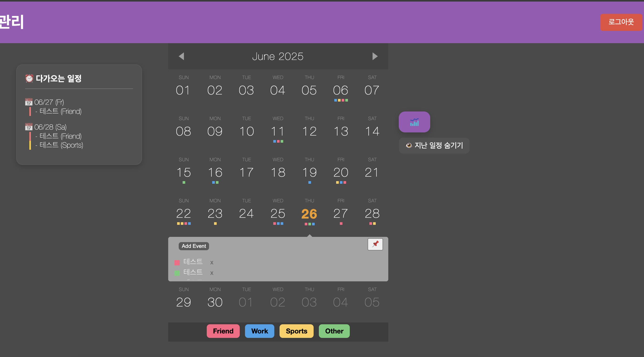Screen dimensions: 644x357
Task: Delete the pink 테스트 event with x
Action: coord(212,263)
